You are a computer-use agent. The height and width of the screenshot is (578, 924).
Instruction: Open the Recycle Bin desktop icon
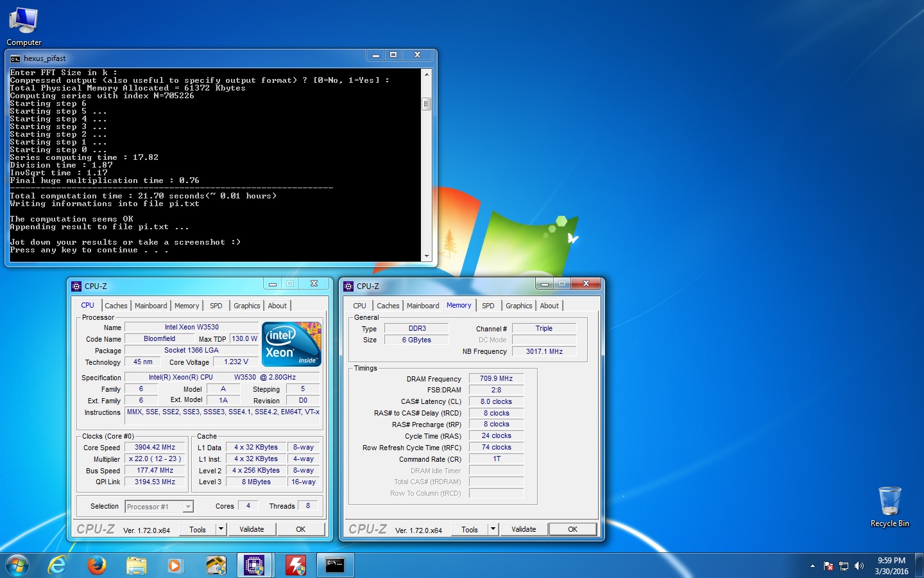889,506
